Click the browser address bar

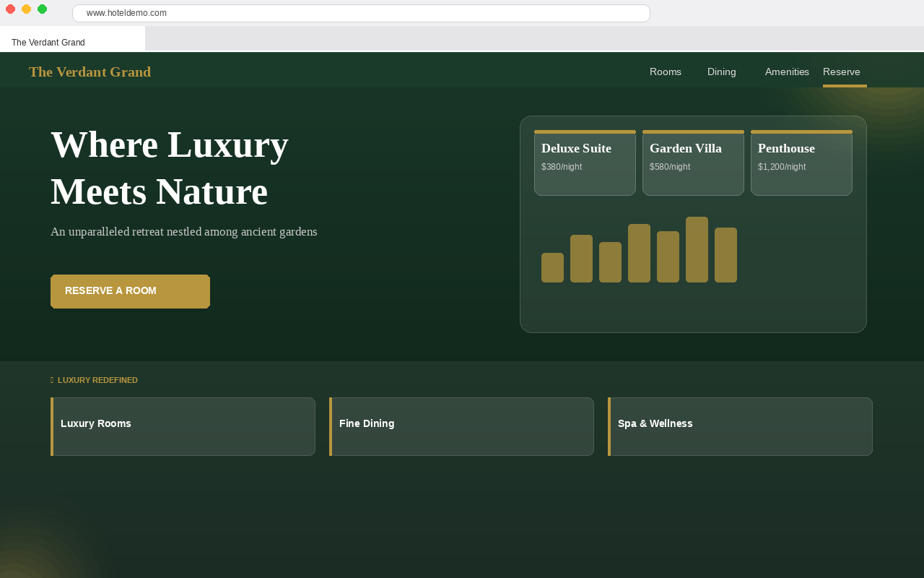361,13
